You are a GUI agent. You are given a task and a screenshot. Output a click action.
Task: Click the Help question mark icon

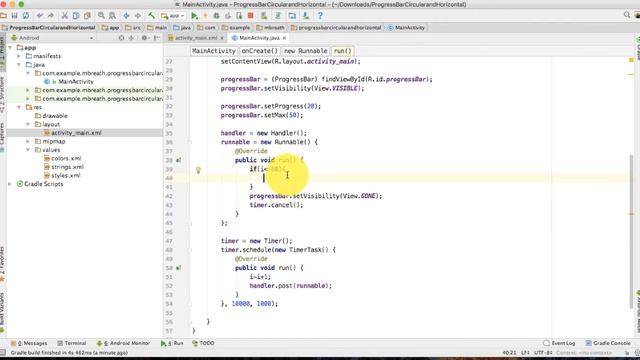320,16
